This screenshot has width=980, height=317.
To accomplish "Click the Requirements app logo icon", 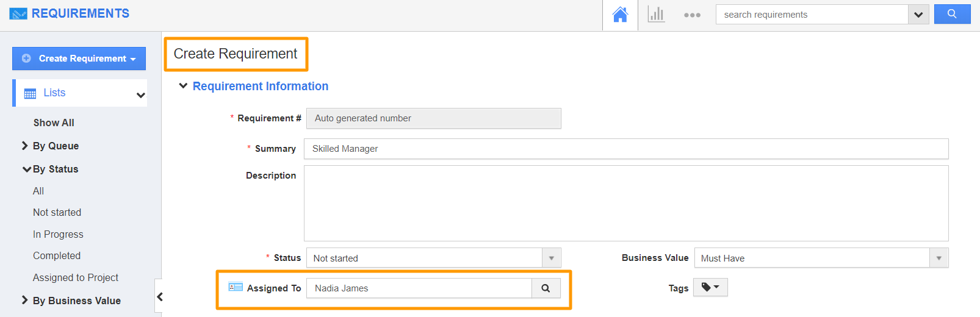I will [18, 13].
